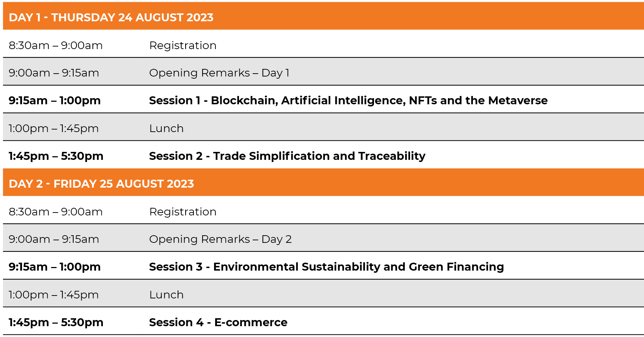Open the Opening Remarks – Day 2 entry

(220, 239)
